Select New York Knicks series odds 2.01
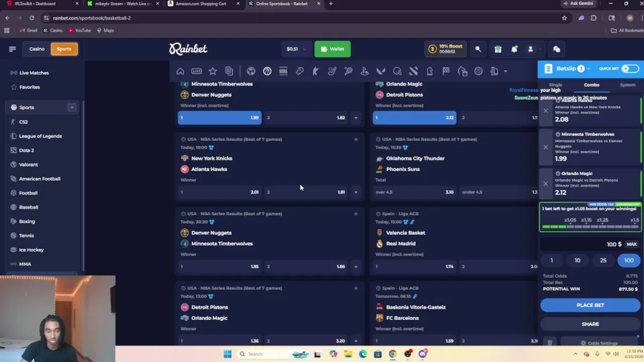Screen dimensions: 644x362 219,192
